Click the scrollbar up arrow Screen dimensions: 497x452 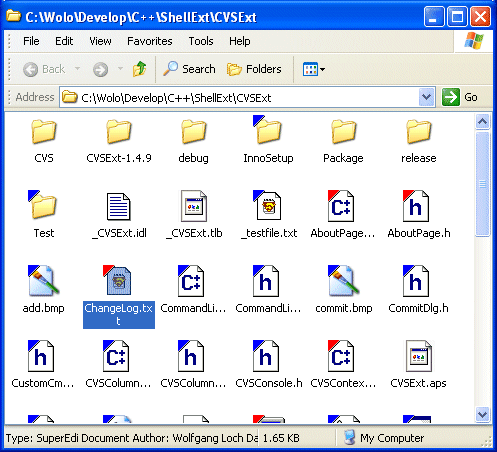point(482,121)
